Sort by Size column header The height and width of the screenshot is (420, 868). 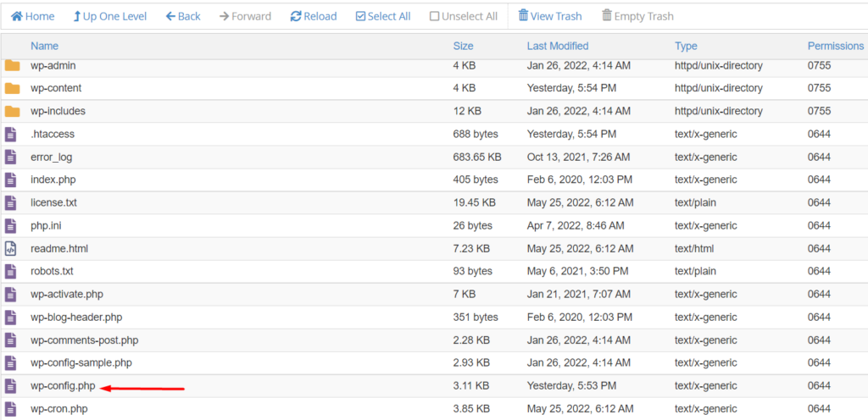pos(463,46)
